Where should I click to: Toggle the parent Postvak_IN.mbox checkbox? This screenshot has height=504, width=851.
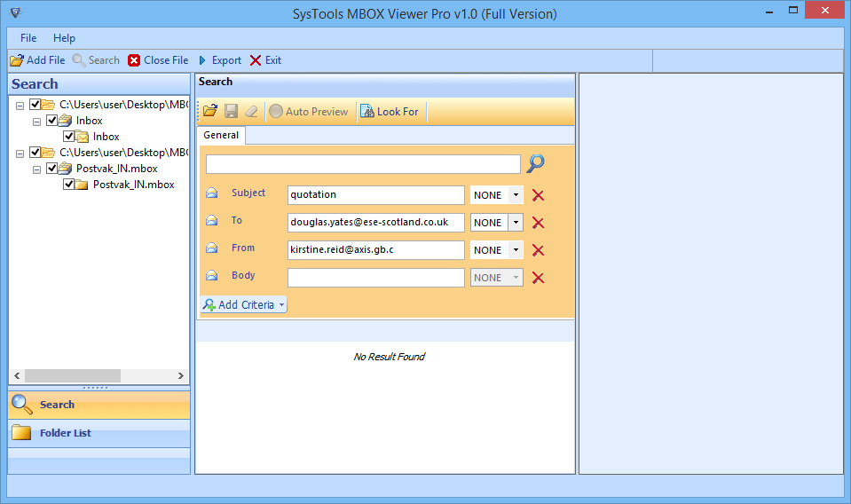[51, 168]
